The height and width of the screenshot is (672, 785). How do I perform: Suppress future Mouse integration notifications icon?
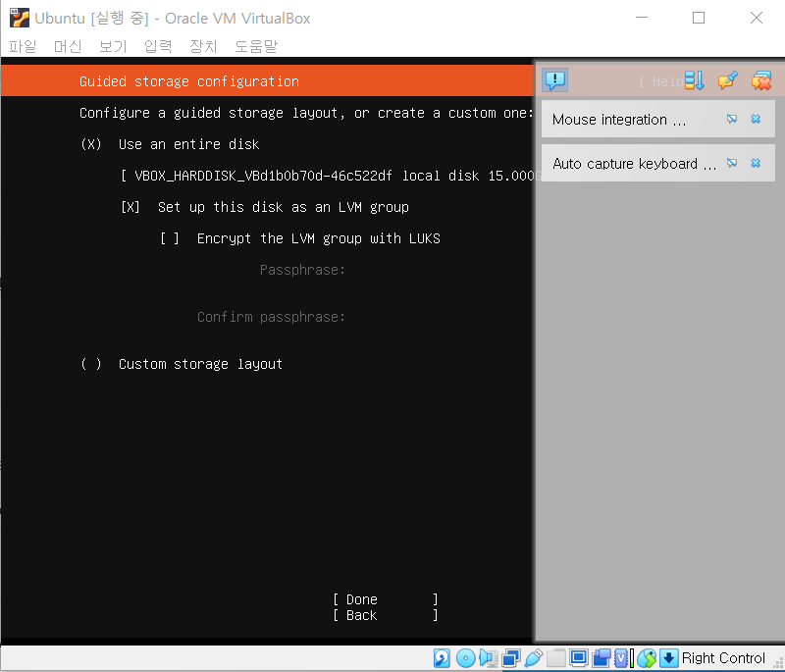click(x=732, y=119)
